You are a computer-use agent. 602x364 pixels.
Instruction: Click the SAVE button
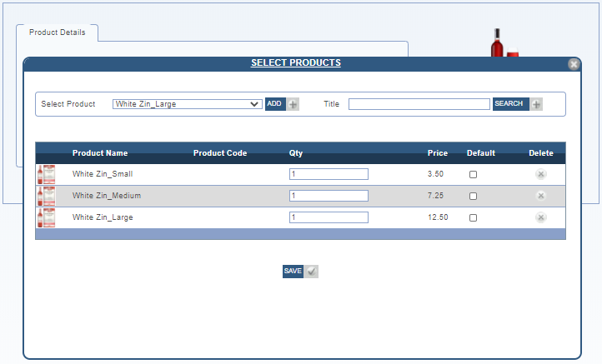coord(293,272)
